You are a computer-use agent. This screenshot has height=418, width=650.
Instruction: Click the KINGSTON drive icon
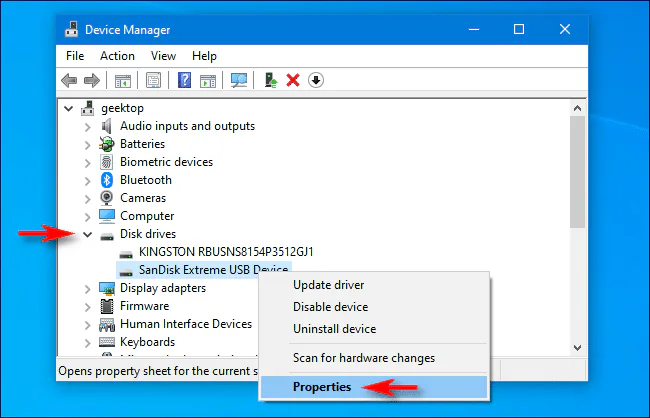tap(126, 253)
